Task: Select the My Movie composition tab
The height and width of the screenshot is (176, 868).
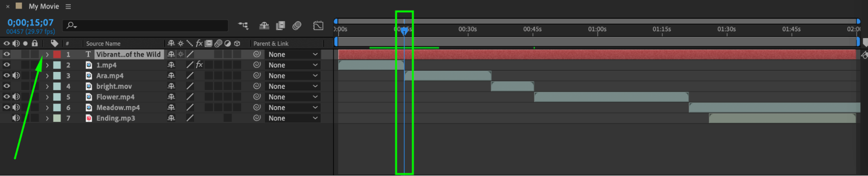Action: click(x=43, y=7)
